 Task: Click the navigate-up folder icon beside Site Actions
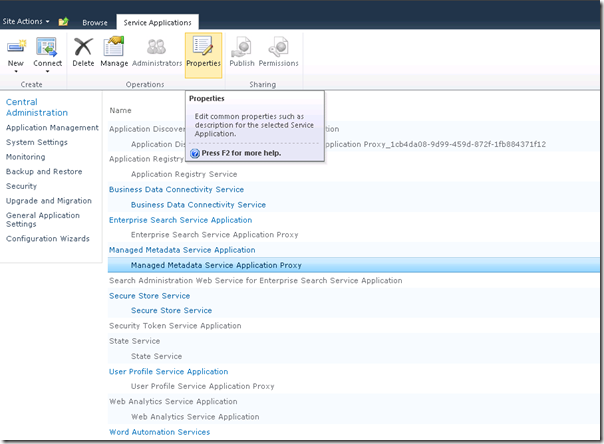click(x=63, y=21)
